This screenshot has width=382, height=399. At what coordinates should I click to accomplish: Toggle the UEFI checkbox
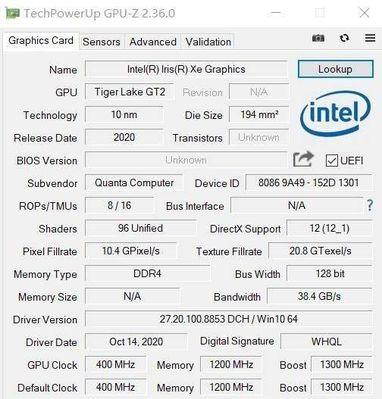(332, 160)
